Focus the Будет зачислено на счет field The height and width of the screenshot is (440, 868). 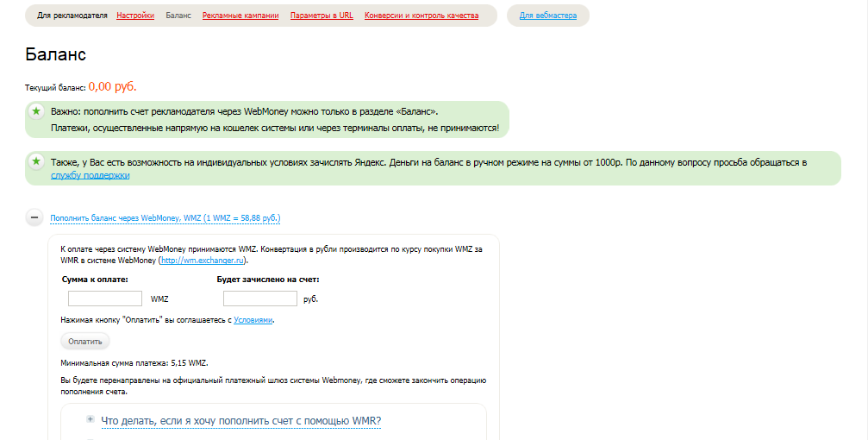tap(260, 299)
